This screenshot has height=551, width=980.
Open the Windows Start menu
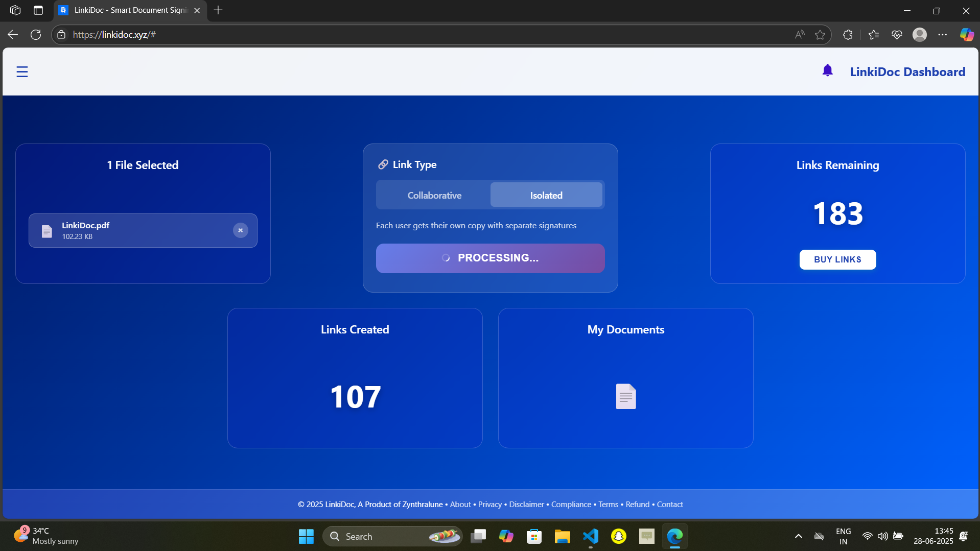[x=306, y=536]
